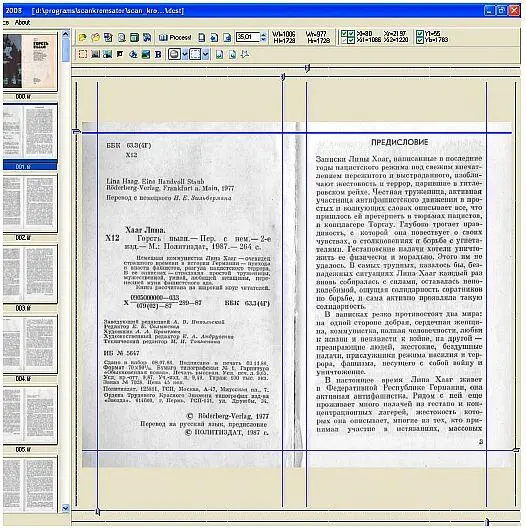Expand the round button dropdown arrow
This screenshot has height=529, width=526.
coord(185,54)
